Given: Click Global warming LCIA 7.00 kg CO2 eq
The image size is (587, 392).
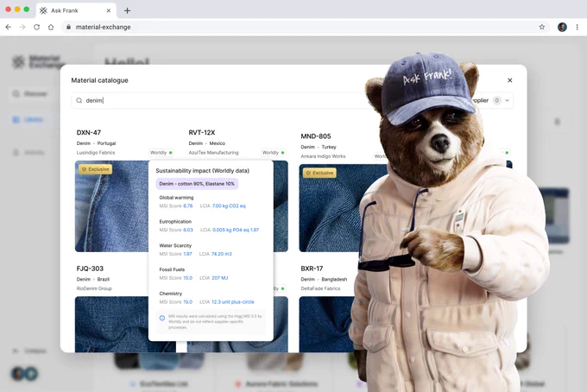Looking at the screenshot, I should (x=223, y=205).
